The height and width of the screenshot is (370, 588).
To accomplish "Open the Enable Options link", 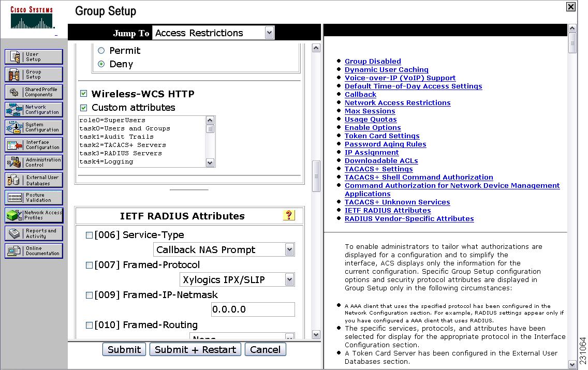I will pyautogui.click(x=373, y=127).
